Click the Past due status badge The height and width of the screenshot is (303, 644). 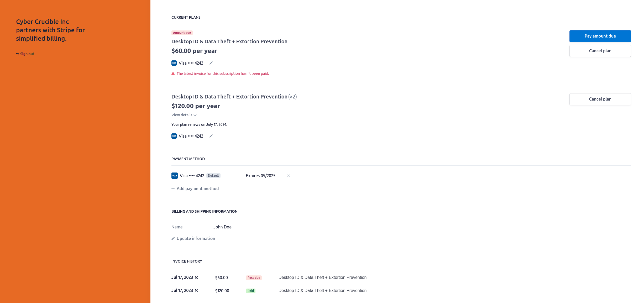click(x=254, y=278)
